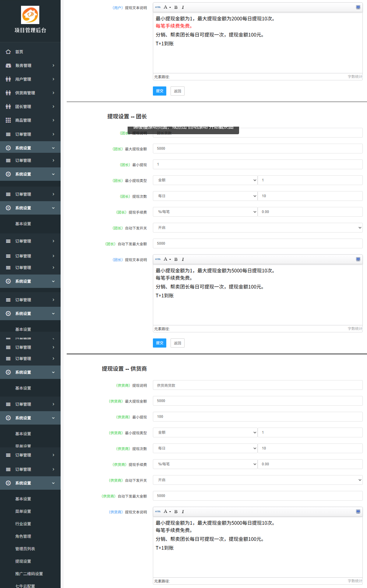
Task: Open the 团长 最小提现类型 dropdown
Action: 205,180
